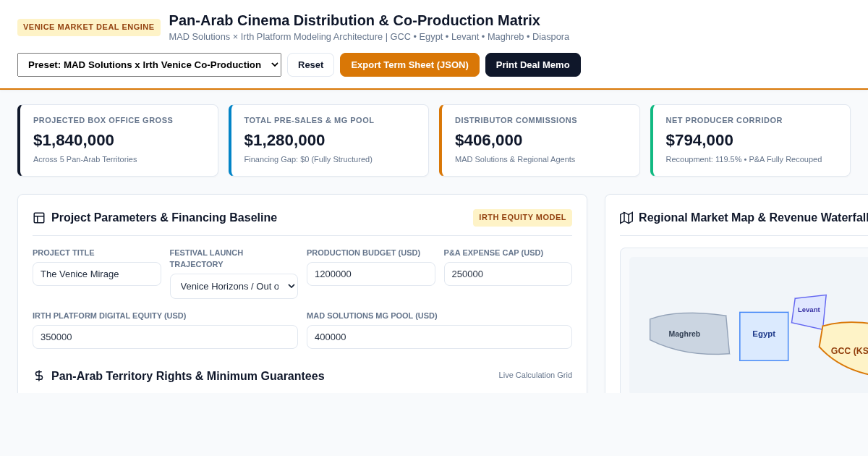868x456 pixels.
Task: Click the Project Parameters panel layout icon
Action: coord(39,218)
